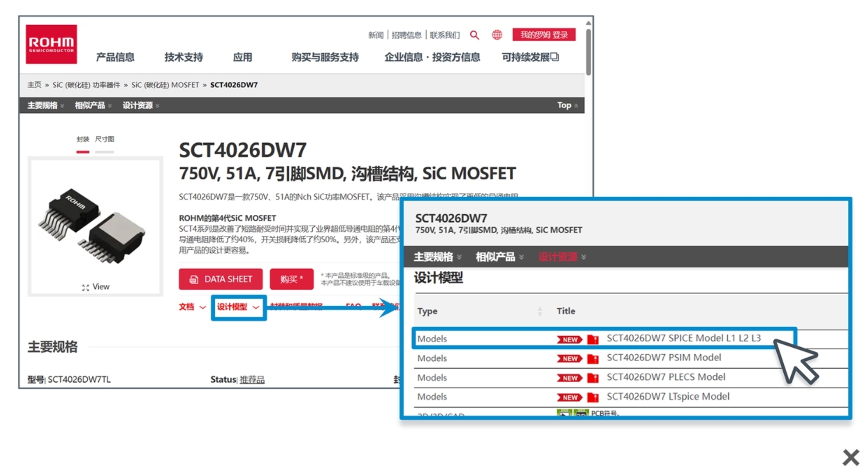The height and width of the screenshot is (475, 868).
Task: Expand 设计资源 in the dark page bar
Action: point(141,105)
